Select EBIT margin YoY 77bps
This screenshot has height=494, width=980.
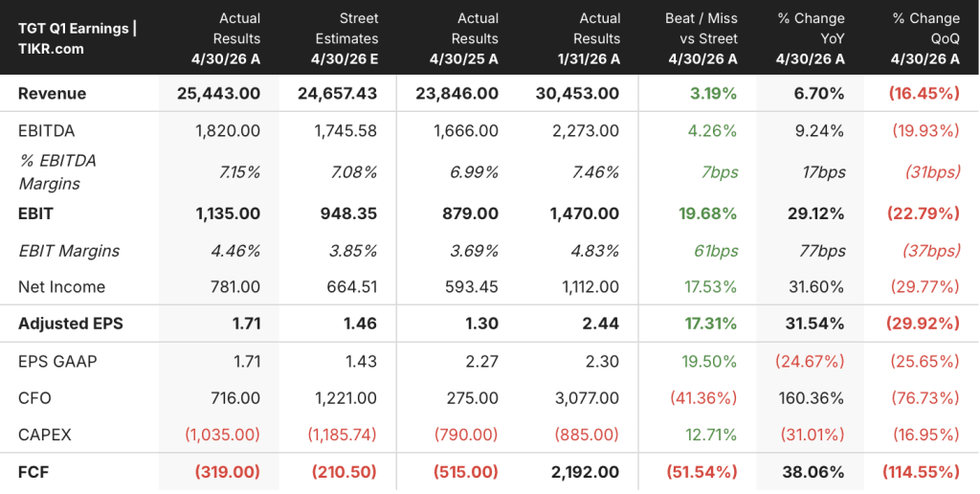(x=823, y=251)
